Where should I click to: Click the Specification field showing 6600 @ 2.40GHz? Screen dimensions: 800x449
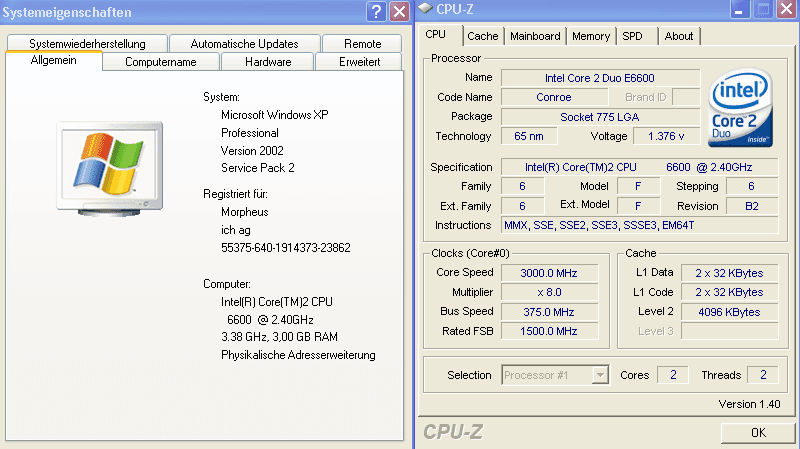point(639,167)
